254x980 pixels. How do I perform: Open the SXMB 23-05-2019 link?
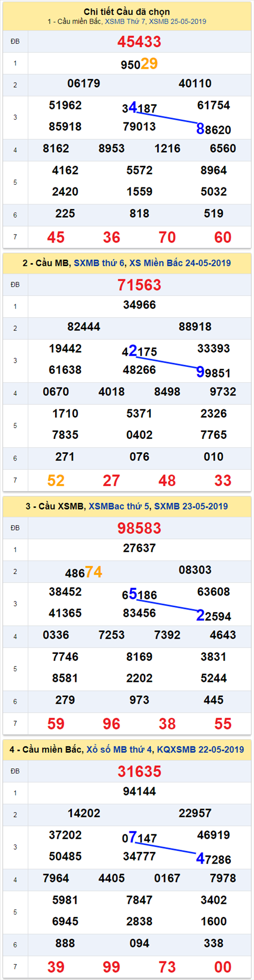[191, 507]
